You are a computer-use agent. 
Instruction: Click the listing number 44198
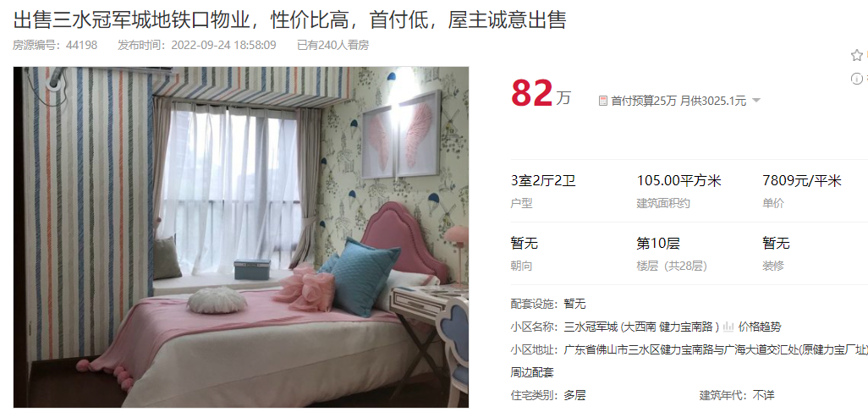coord(81,46)
